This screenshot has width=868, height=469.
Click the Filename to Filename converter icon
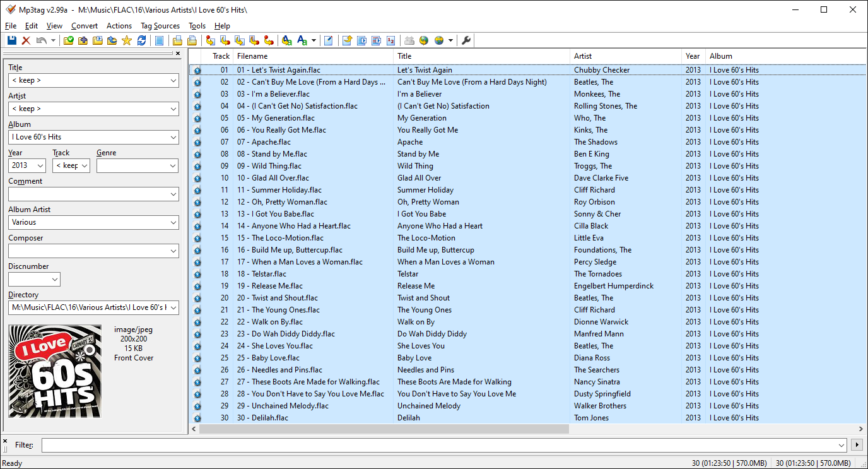pos(240,40)
